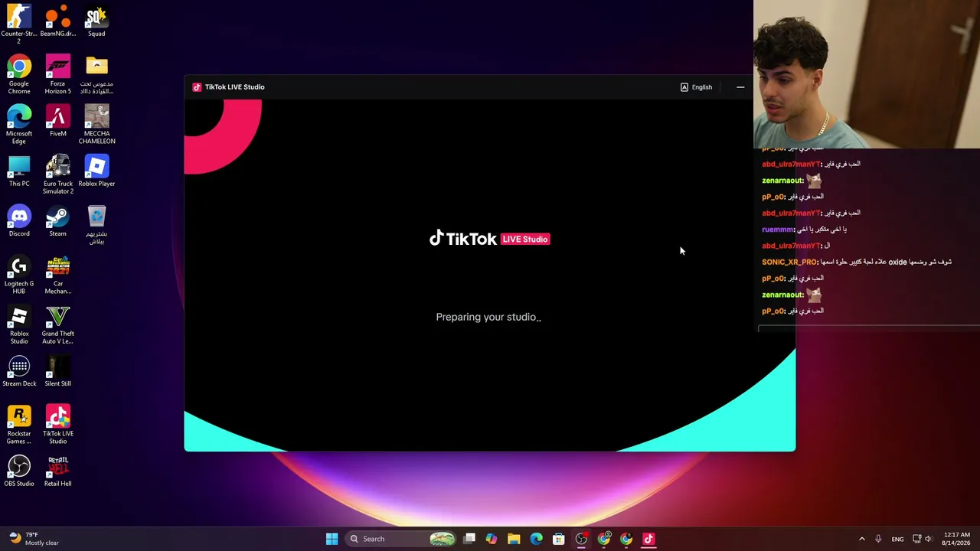Open Microsoft Edge from the taskbar
Viewport: 980px width, 551px height.
(x=536, y=539)
